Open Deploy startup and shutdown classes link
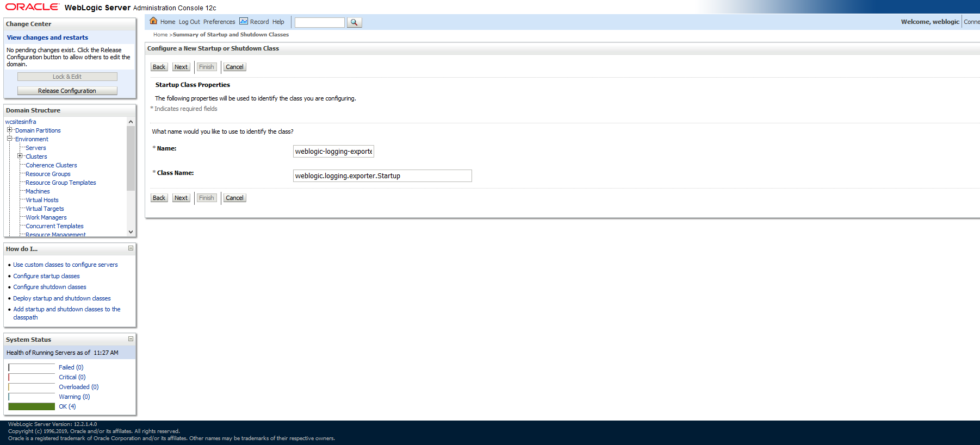The height and width of the screenshot is (445, 980). tap(62, 298)
